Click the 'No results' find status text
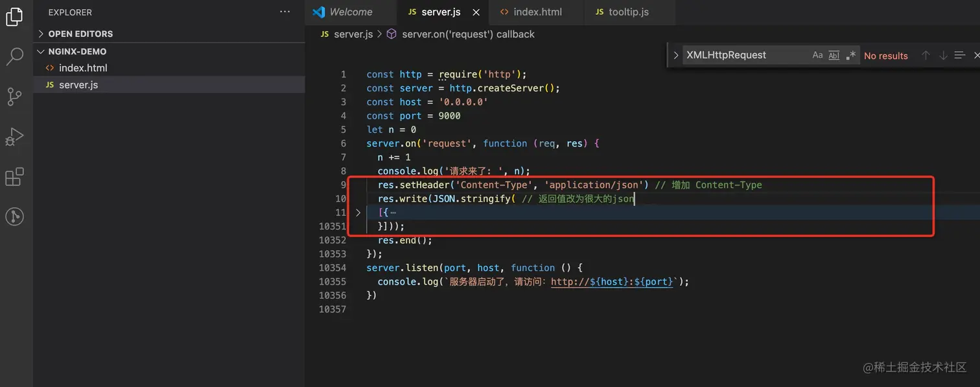Image resolution: width=980 pixels, height=387 pixels. point(885,56)
